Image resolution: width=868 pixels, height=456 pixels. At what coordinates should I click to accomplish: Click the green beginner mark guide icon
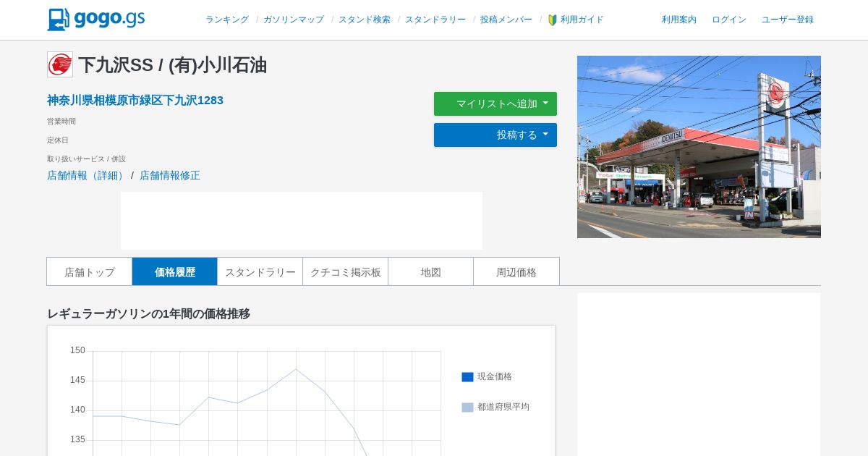point(553,20)
